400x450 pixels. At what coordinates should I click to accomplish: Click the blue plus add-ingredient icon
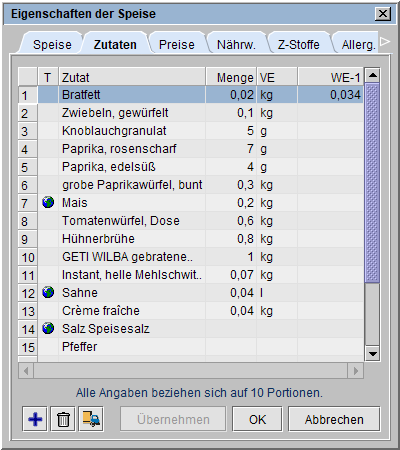pos(35,419)
